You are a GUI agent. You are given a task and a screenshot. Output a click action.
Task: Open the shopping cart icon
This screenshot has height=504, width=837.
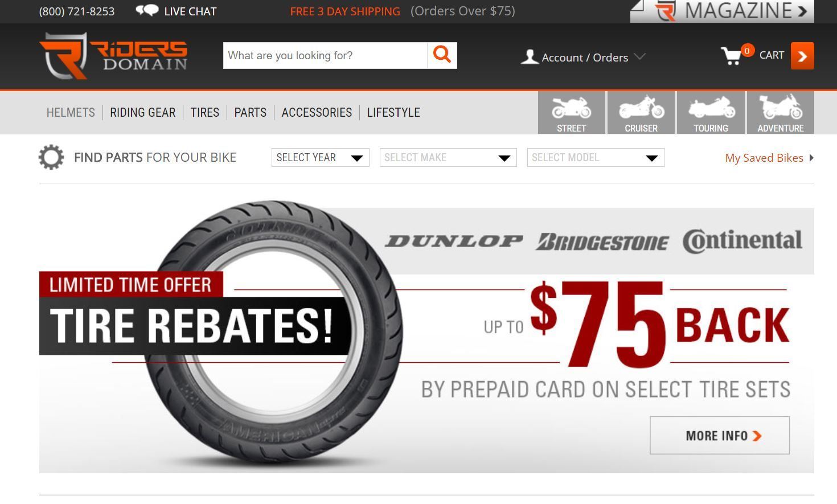pyautogui.click(x=732, y=56)
